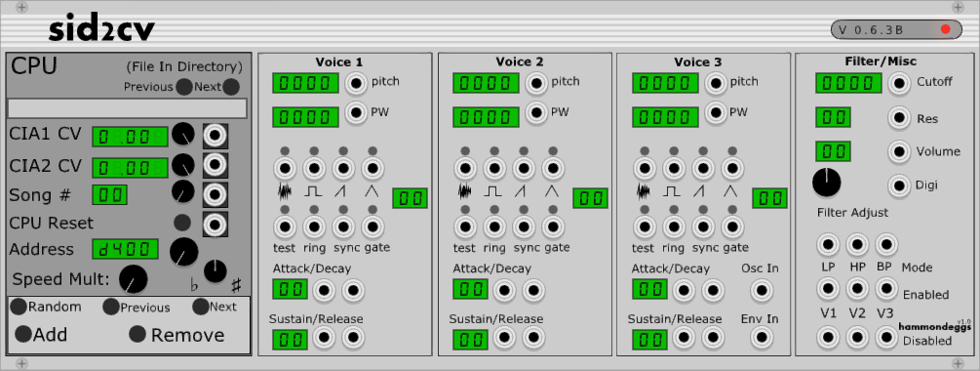Image resolution: width=980 pixels, height=371 pixels.
Task: Click the Volume output jack
Action: 899,151
